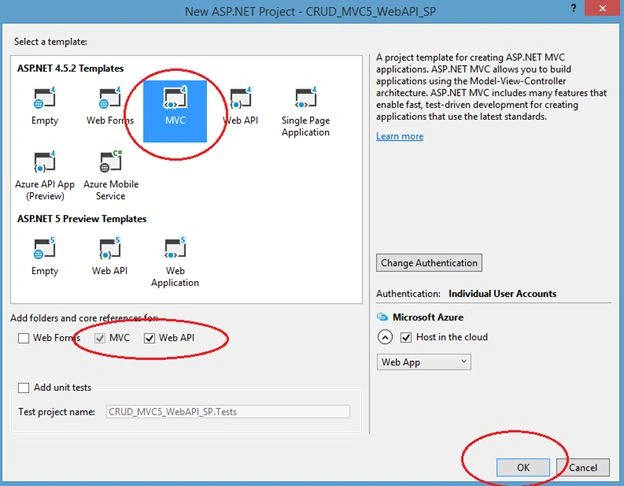Image resolution: width=624 pixels, height=486 pixels.
Task: Click the greyed MVC references checkbox
Action: coord(99,338)
